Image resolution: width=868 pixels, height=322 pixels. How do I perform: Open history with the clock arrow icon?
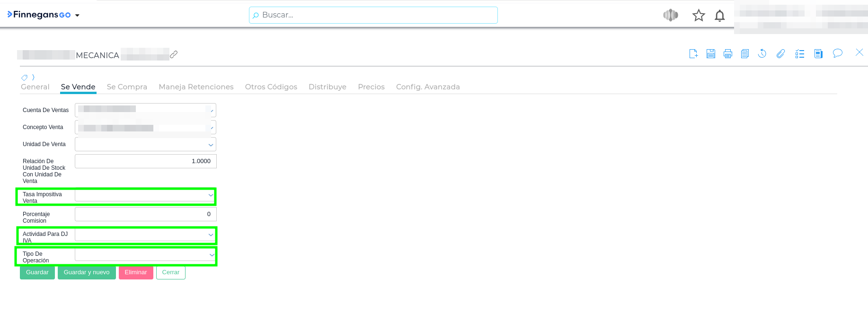(762, 54)
